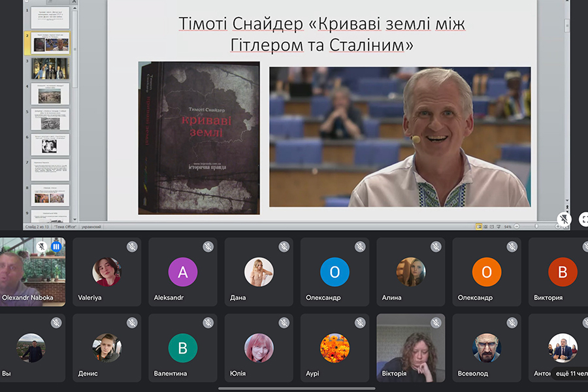Click the muted mic icon on Всеволод's tile
The width and height of the screenshot is (588, 392).
coord(512,323)
